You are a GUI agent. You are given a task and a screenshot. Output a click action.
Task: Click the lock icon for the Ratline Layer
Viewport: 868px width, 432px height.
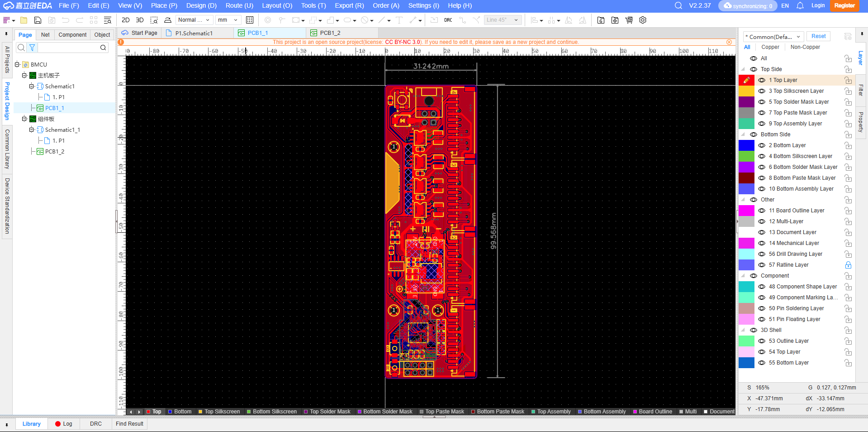point(848,265)
